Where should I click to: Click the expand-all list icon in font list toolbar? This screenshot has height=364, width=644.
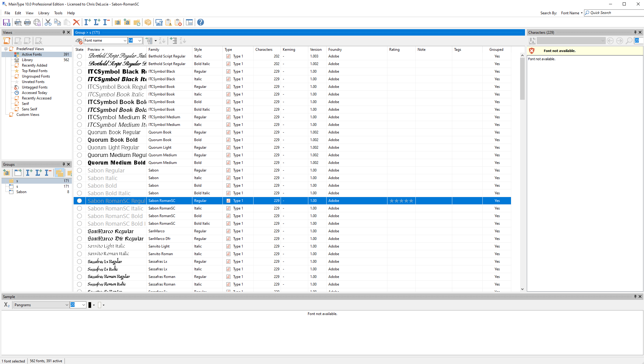[x=149, y=41]
